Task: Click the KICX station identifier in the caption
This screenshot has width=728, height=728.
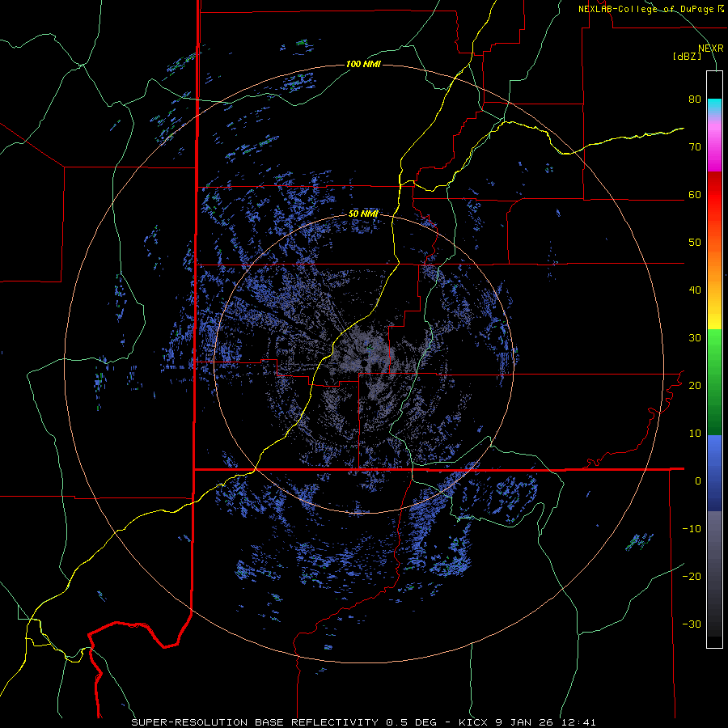Action: pyautogui.click(x=475, y=722)
